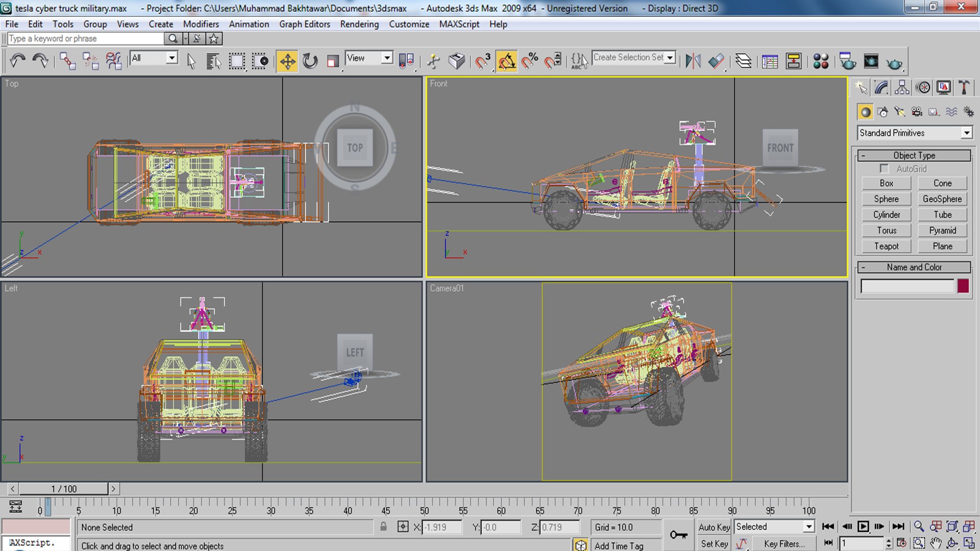Click the Torus primitive button

click(x=886, y=230)
